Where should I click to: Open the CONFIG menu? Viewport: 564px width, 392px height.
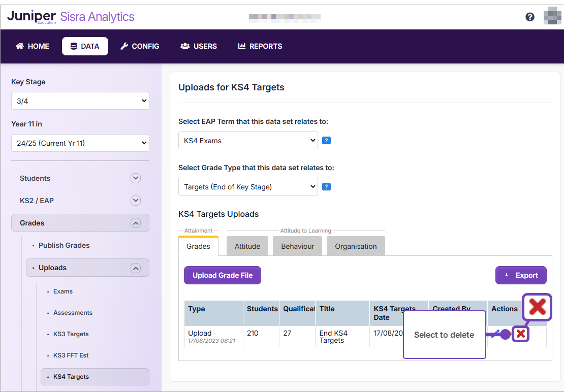click(140, 46)
